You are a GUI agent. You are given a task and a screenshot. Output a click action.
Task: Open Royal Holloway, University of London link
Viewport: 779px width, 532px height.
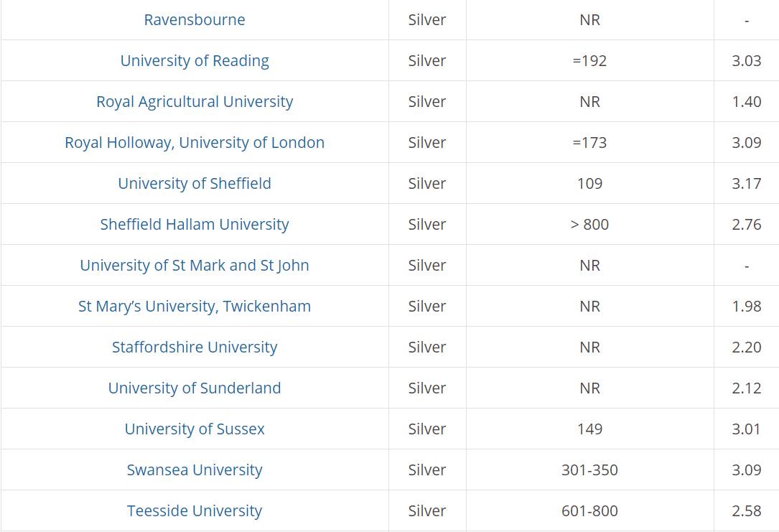[x=195, y=143]
